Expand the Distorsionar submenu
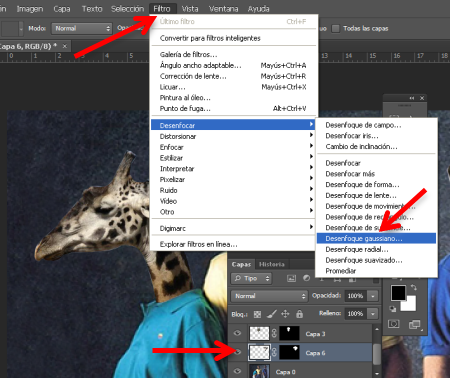This screenshot has height=378, width=450. pos(234,136)
